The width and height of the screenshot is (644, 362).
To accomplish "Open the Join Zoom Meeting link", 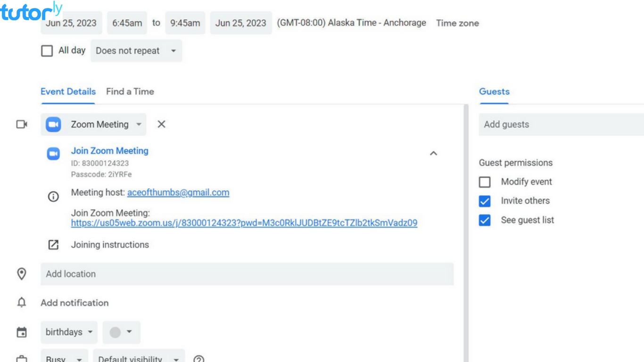I will tap(109, 151).
